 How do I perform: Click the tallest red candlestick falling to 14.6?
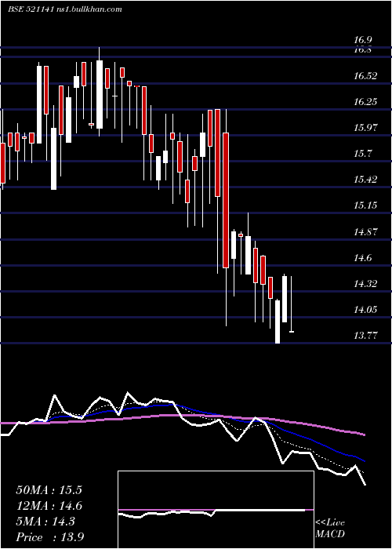click(226, 200)
